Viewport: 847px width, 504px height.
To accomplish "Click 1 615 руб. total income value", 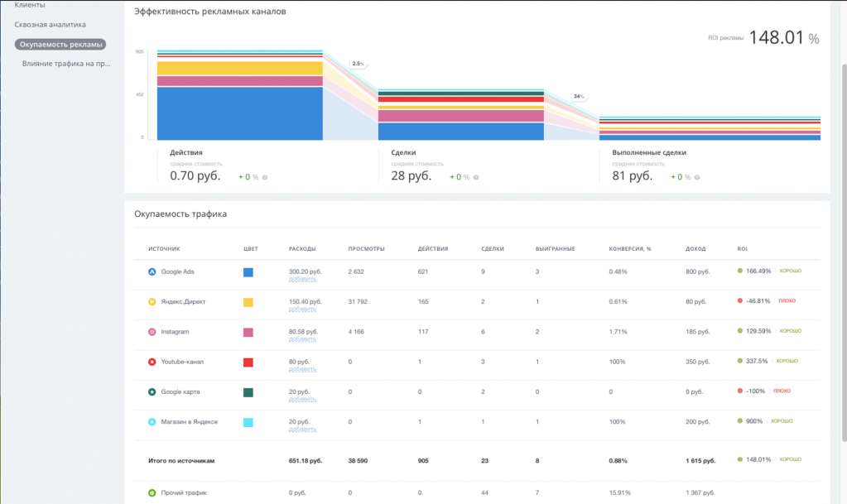I will click(x=700, y=461).
